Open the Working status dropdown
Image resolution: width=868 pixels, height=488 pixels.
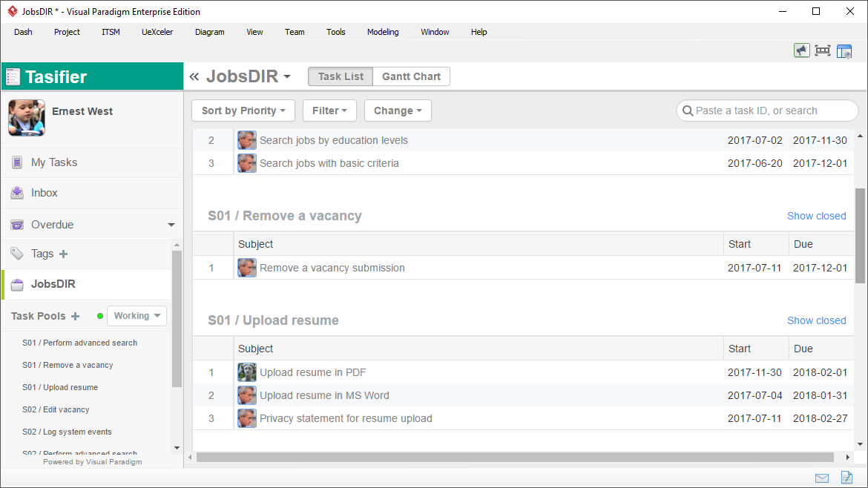point(137,316)
